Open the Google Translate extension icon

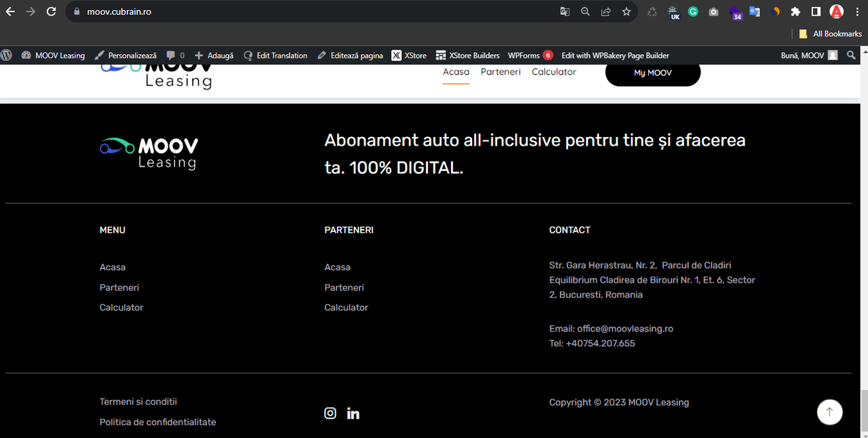(755, 12)
